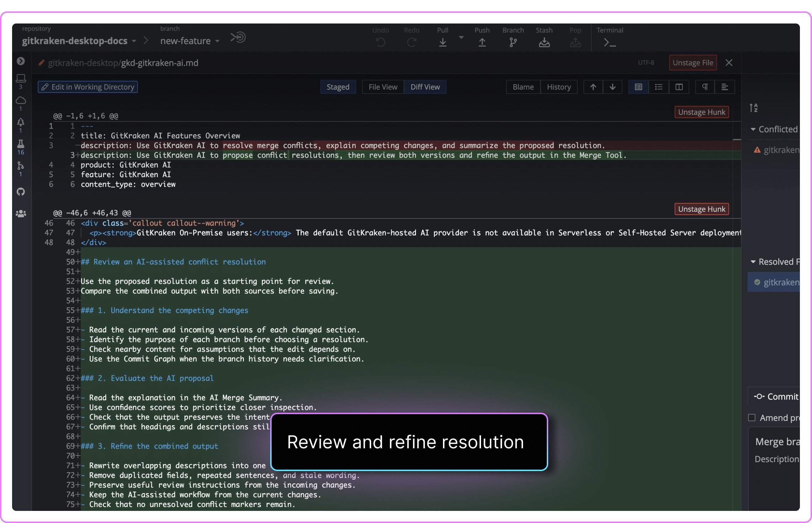This screenshot has width=812, height=523.
Task: Toggle word wrap lines icon
Action: (x=725, y=87)
